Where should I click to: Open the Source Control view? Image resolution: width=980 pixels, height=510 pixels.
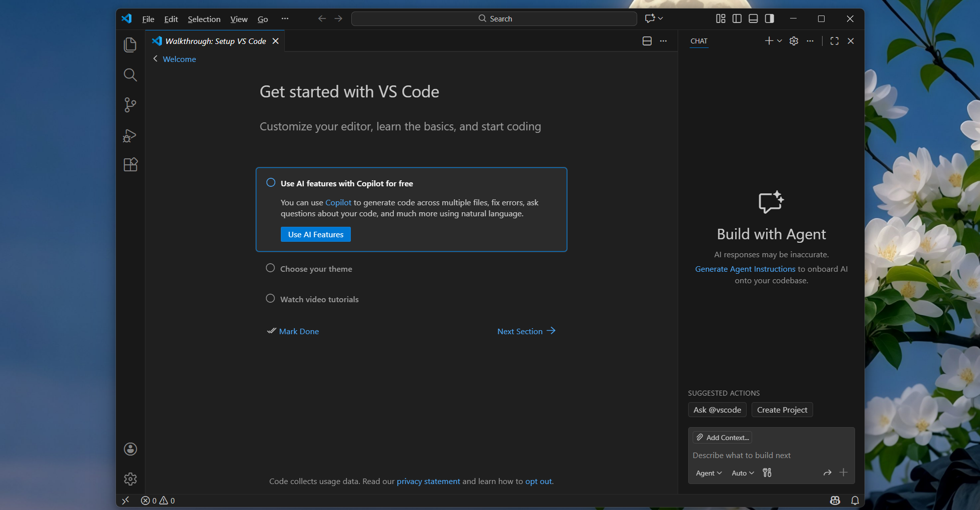(x=130, y=105)
